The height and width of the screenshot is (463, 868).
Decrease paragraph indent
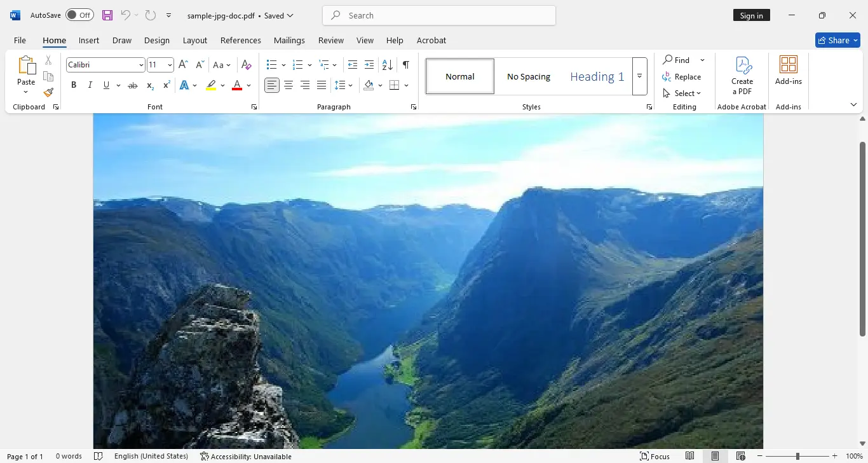point(353,65)
